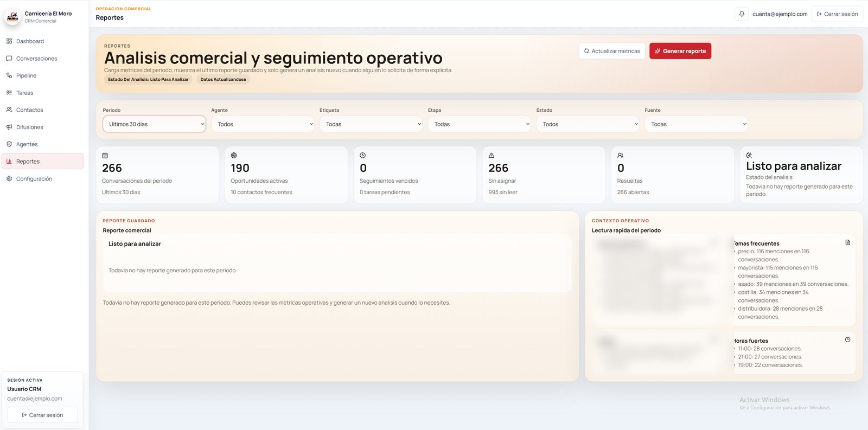Click the Estado Del Analisis status badge
Viewport: 868px width, 430px height.
[x=148, y=80]
